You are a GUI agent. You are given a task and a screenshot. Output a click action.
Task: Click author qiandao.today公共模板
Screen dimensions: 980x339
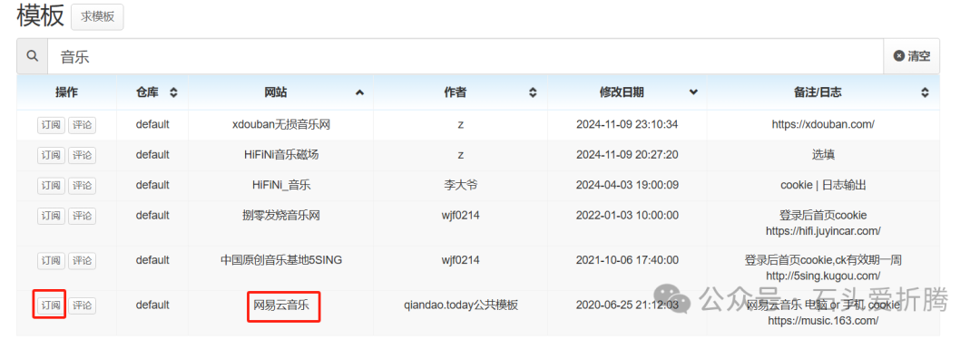[461, 305]
